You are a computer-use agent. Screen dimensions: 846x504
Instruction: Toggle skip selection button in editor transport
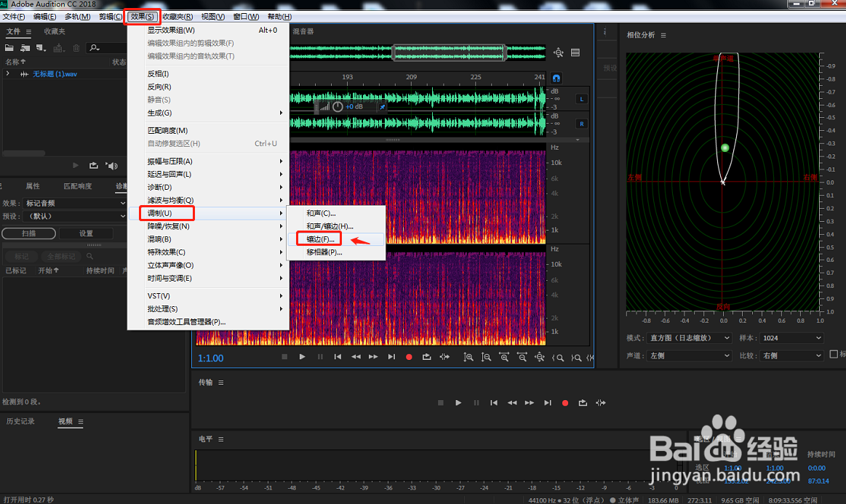(x=444, y=356)
